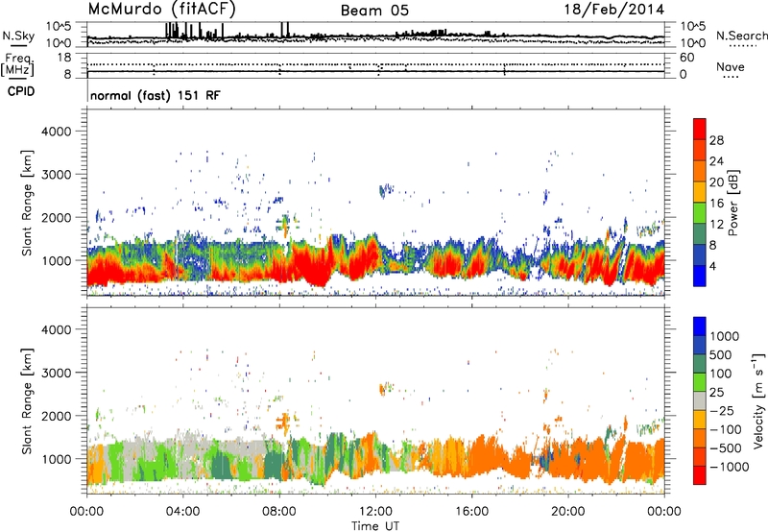Screen dimensions: 768x532
Task: Select Velocity panel Slant Range [km] label
Action: click(27, 401)
